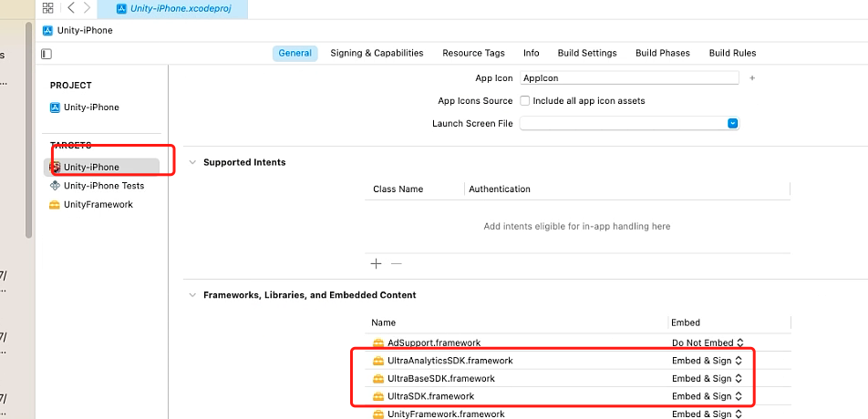Click the UnityFramework.framework toolbox icon
This screenshot has width=868, height=419.
point(378,414)
